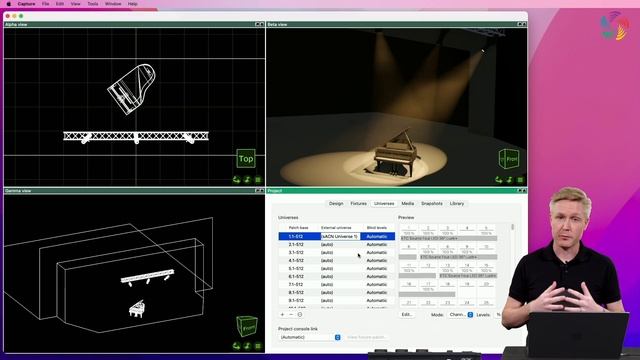Select the middle navigation icon in Alpha view

pos(247,180)
